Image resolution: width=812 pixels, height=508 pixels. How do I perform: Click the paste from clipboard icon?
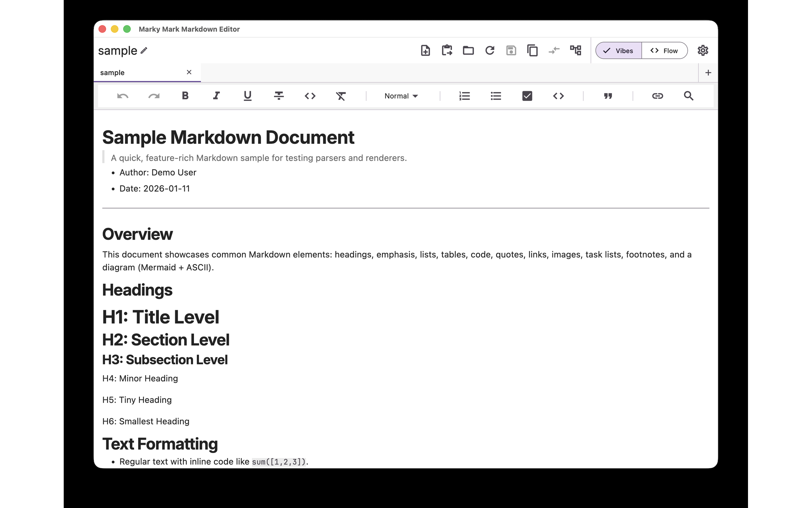click(447, 51)
